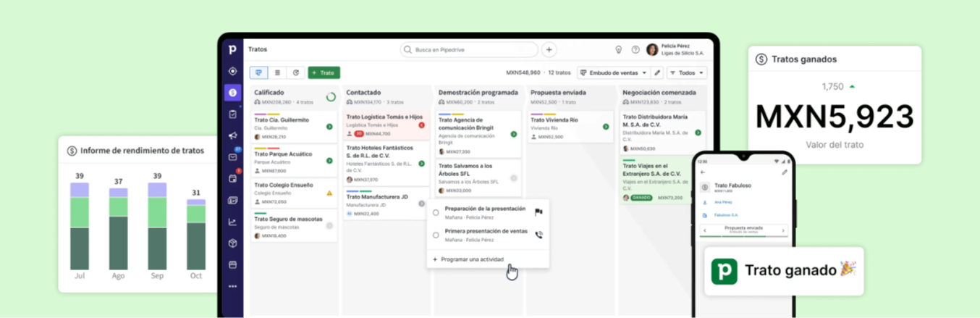Viewport: 980px width, 318px height.
Task: Open the Trato Hoteles Fantásticos deal card
Action: pyautogui.click(x=385, y=162)
